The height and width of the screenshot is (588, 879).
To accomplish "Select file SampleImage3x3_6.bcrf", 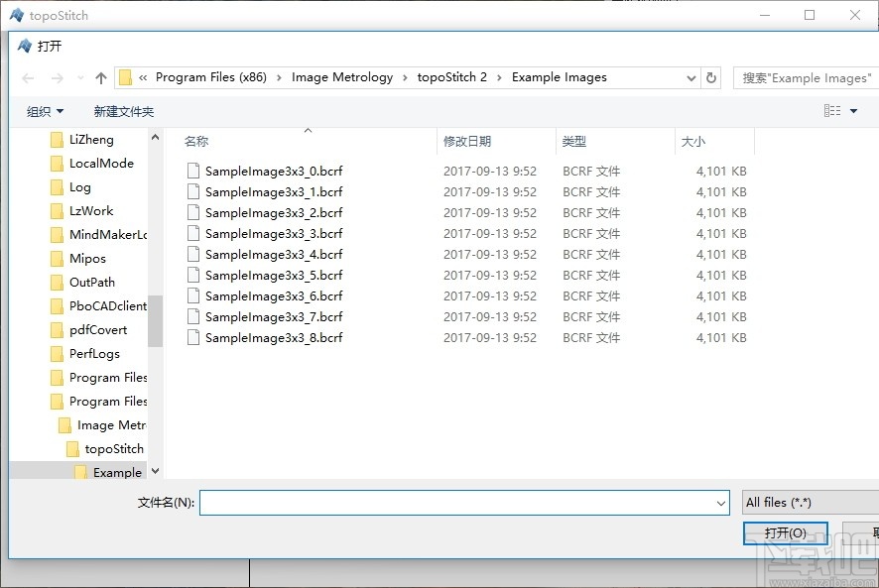I will pyautogui.click(x=274, y=295).
